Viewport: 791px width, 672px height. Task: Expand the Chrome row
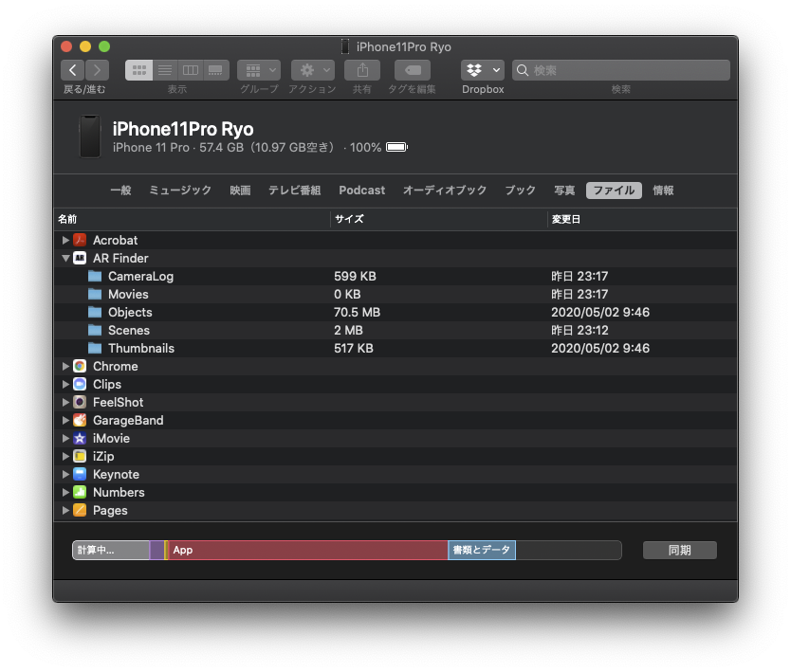tap(65, 366)
